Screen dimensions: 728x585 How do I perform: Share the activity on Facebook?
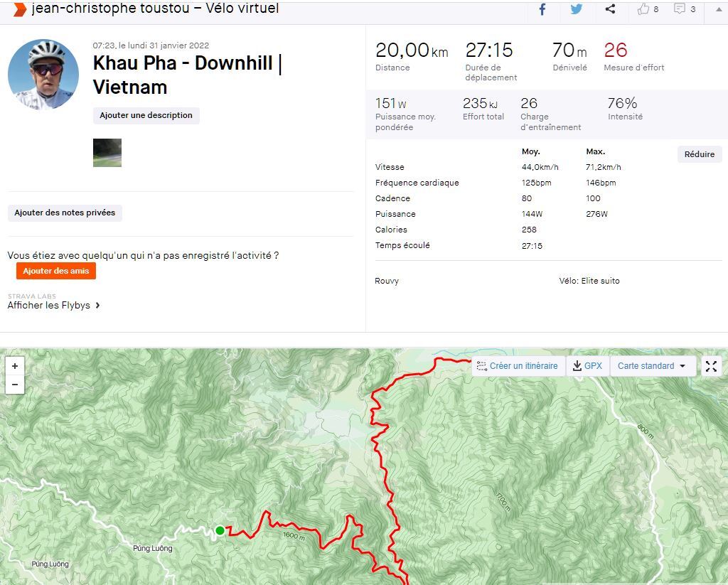(x=542, y=9)
